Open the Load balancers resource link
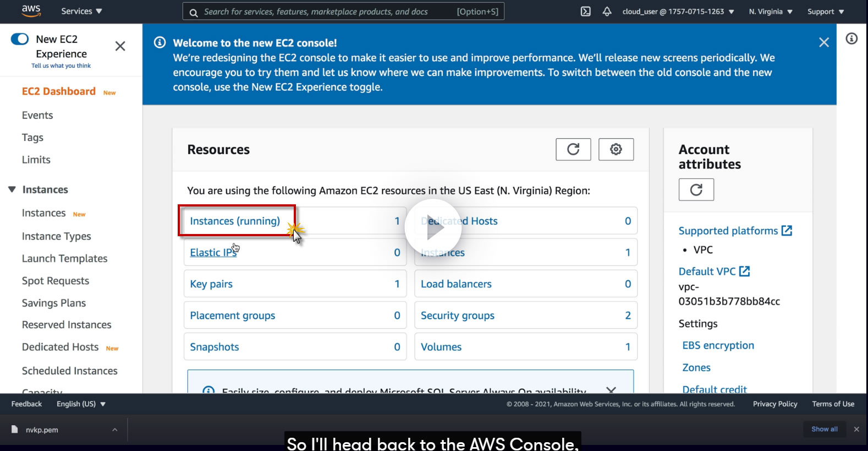868x451 pixels. pyautogui.click(x=456, y=284)
